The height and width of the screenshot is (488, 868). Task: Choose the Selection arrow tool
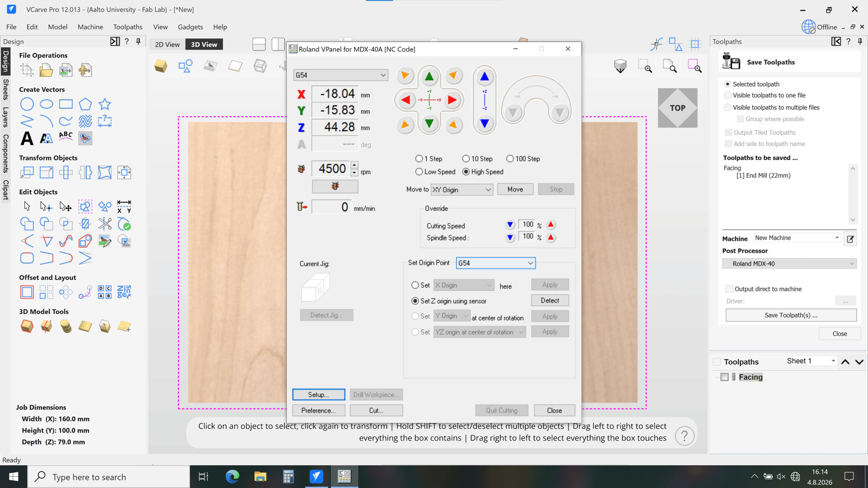[27, 207]
